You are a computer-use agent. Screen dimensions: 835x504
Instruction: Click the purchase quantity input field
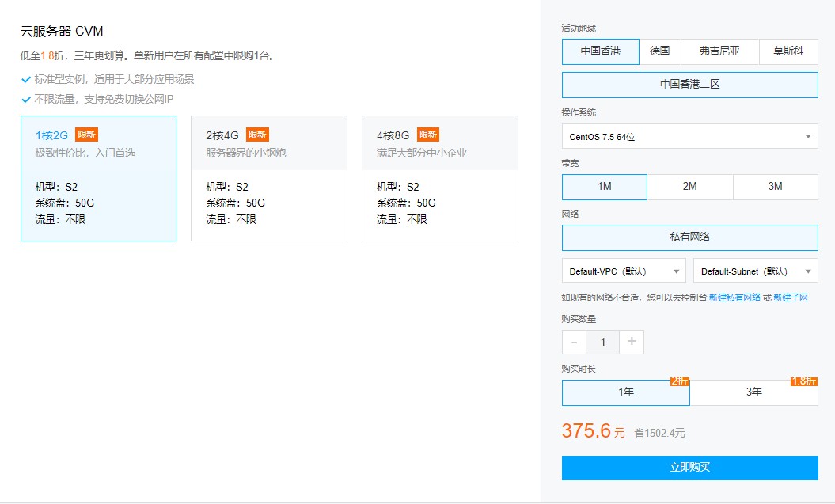pos(603,343)
